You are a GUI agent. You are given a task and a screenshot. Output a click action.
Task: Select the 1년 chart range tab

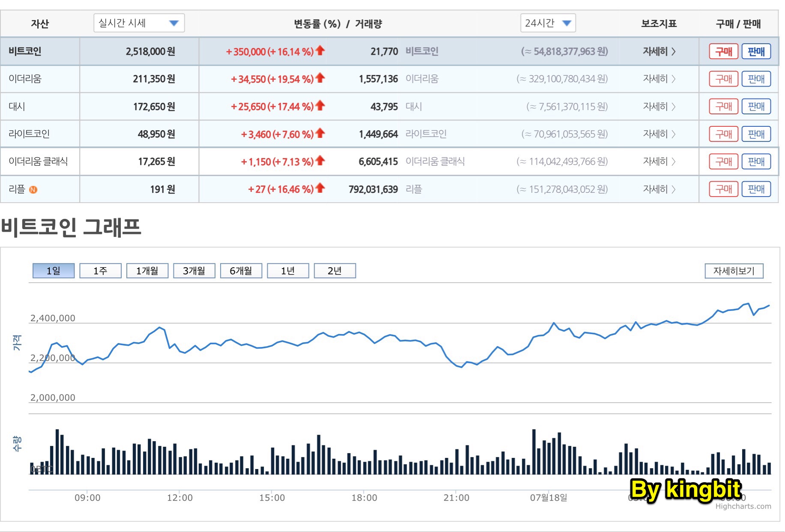click(x=288, y=271)
